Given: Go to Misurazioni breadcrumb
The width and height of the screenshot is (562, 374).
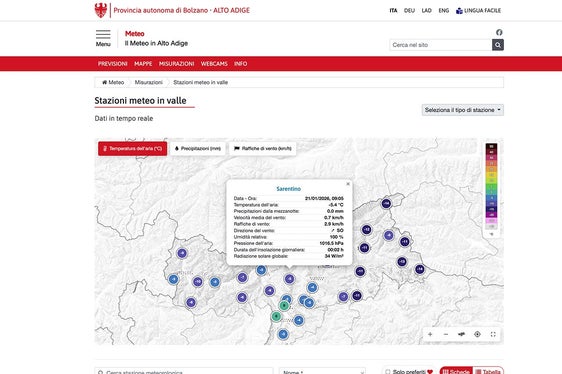Looking at the screenshot, I should point(149,82).
